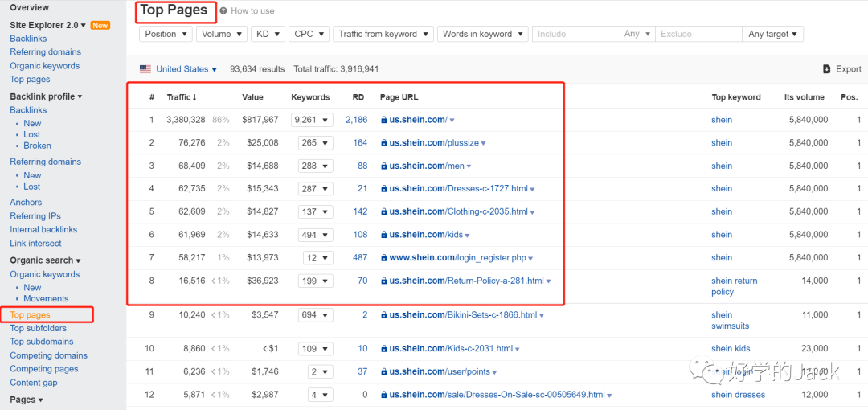Open the Volume filter dropdown
This screenshot has height=410, width=868.
click(x=222, y=34)
